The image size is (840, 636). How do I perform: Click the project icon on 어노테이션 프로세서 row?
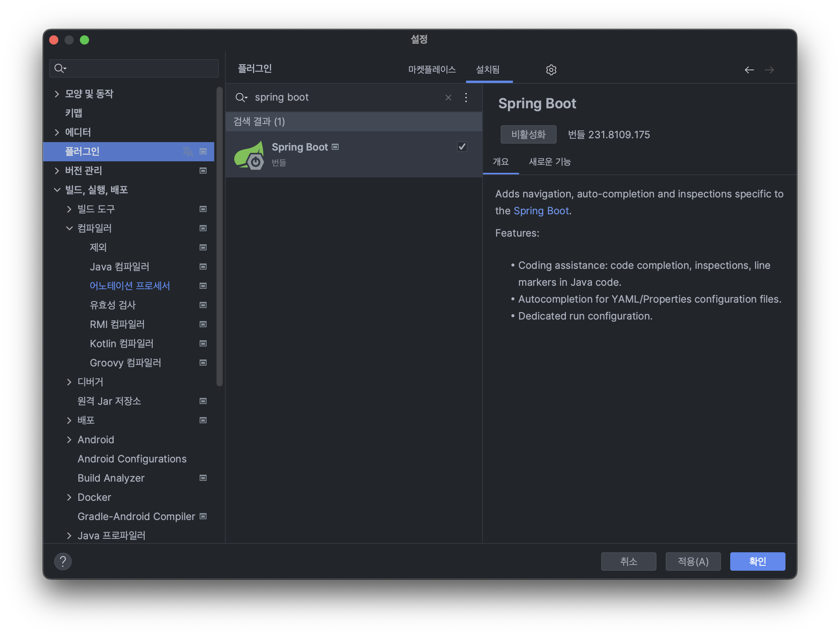[x=203, y=286]
